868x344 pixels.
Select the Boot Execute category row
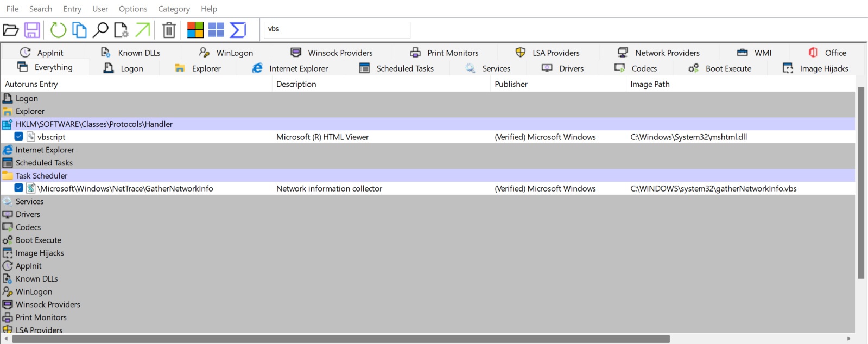[428, 240]
